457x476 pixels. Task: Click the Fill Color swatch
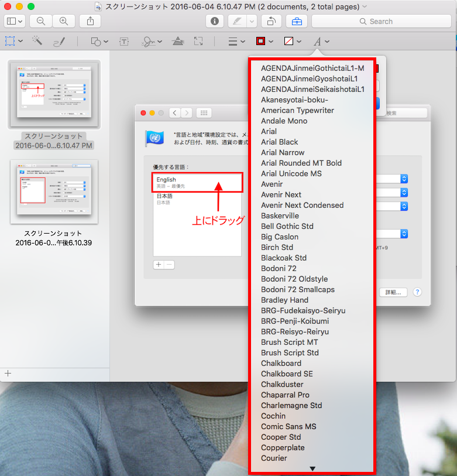tap(288, 41)
